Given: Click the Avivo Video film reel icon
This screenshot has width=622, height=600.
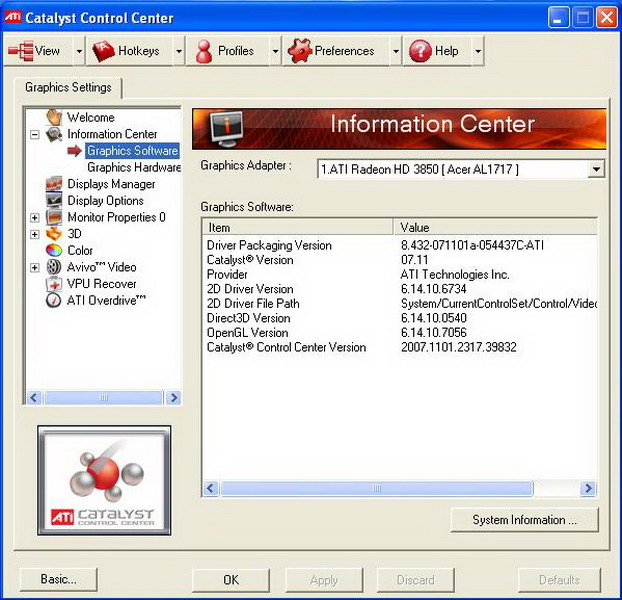Looking at the screenshot, I should [x=54, y=267].
